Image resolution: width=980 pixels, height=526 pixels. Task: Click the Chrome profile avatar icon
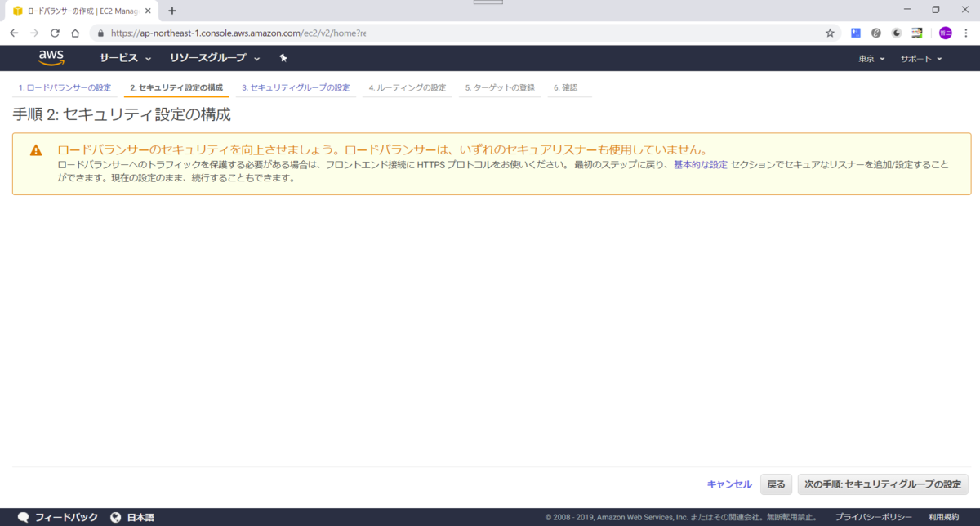(x=945, y=33)
